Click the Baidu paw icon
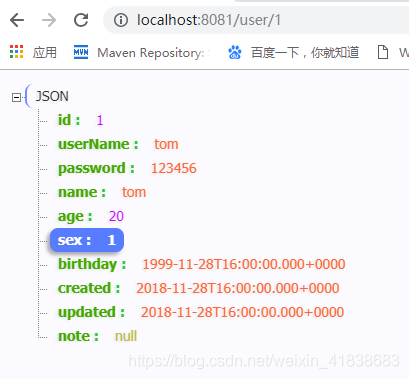 (x=235, y=52)
